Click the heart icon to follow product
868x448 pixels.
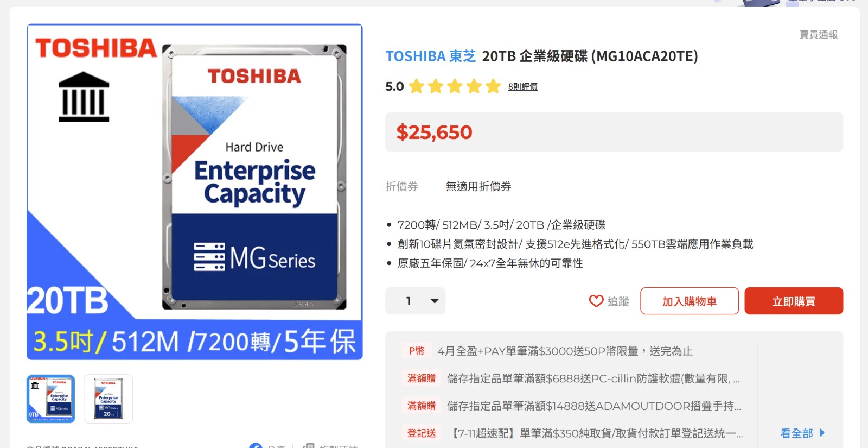pos(596,301)
